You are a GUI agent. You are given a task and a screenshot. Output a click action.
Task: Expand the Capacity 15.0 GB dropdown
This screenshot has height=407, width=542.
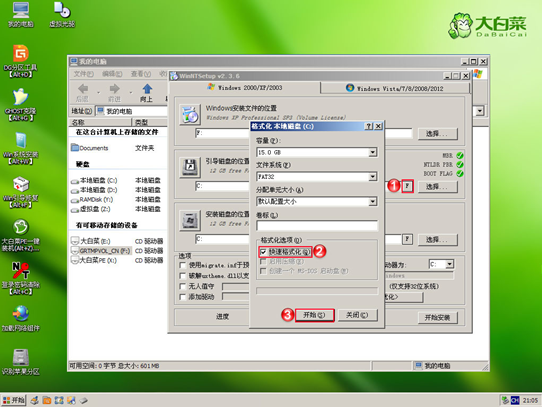tap(372, 152)
